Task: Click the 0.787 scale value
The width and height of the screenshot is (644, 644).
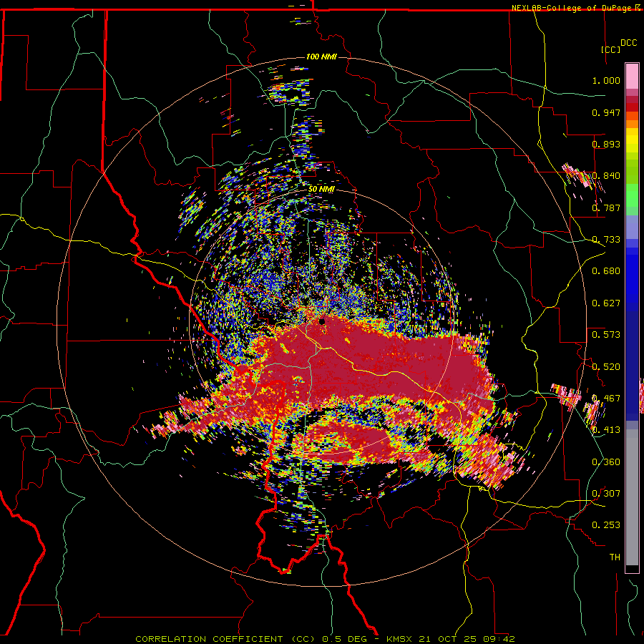Action: point(606,208)
